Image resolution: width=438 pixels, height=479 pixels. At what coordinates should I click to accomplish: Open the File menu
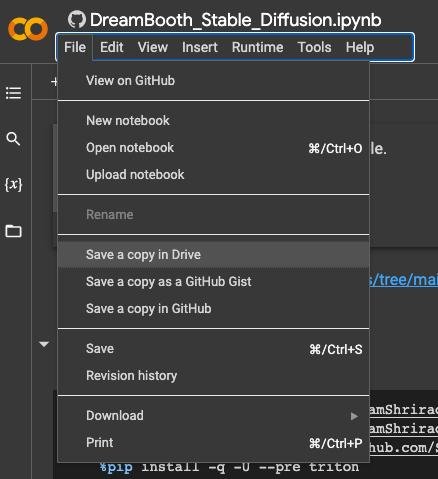coord(75,47)
